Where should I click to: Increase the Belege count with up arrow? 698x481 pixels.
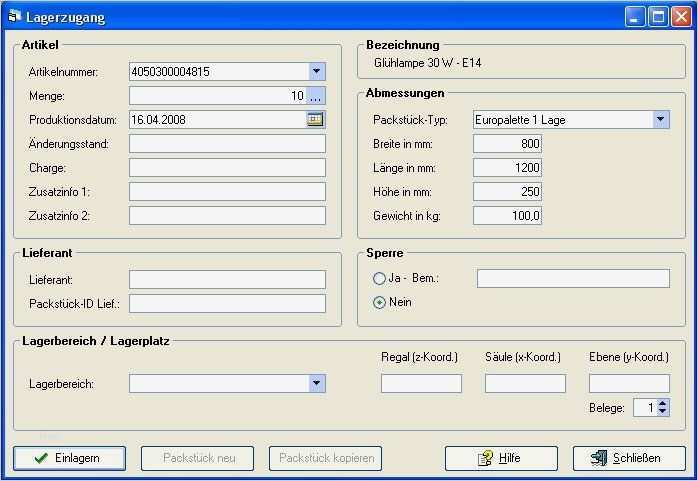coord(663,403)
